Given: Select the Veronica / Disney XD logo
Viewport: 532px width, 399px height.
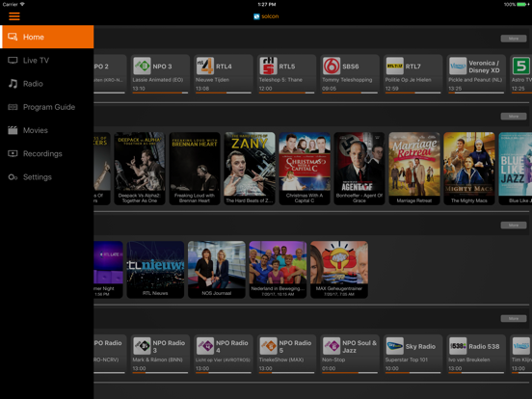Looking at the screenshot, I should tap(458, 66).
